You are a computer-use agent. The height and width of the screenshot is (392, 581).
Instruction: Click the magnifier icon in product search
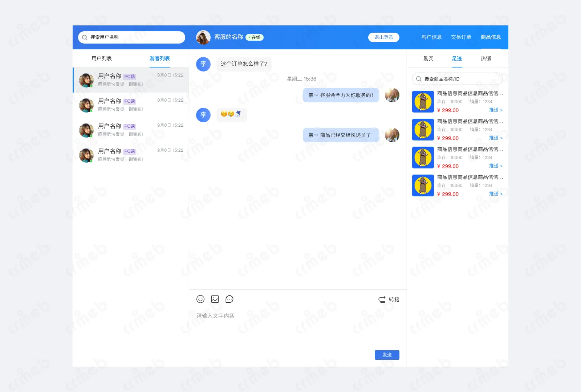click(419, 79)
